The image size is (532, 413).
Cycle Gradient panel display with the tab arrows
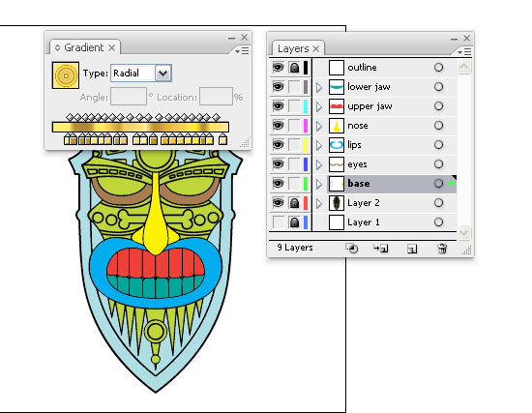pyautogui.click(x=57, y=47)
